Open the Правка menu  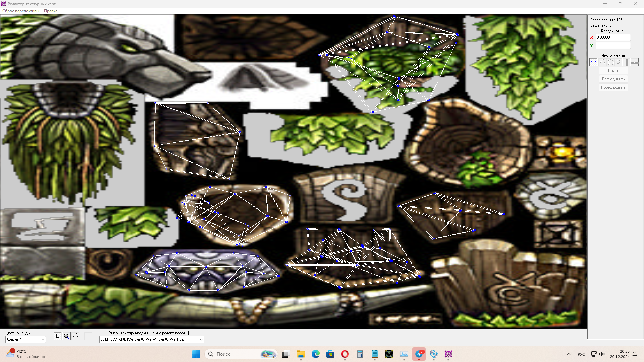pos(50,11)
